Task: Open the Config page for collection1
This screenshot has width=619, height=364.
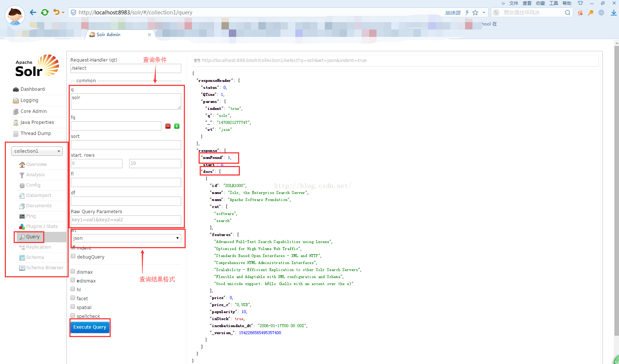Action: pos(33,185)
